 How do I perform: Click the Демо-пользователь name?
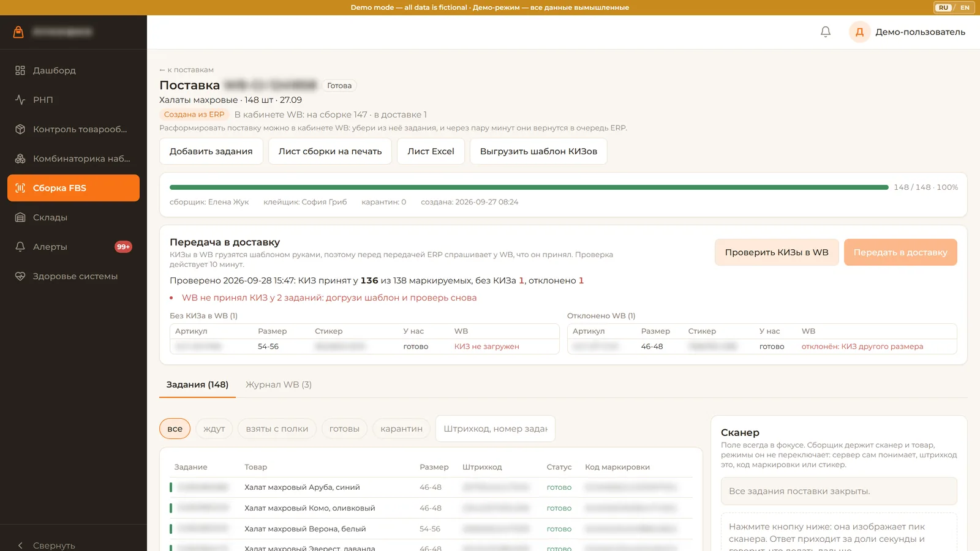(x=920, y=32)
